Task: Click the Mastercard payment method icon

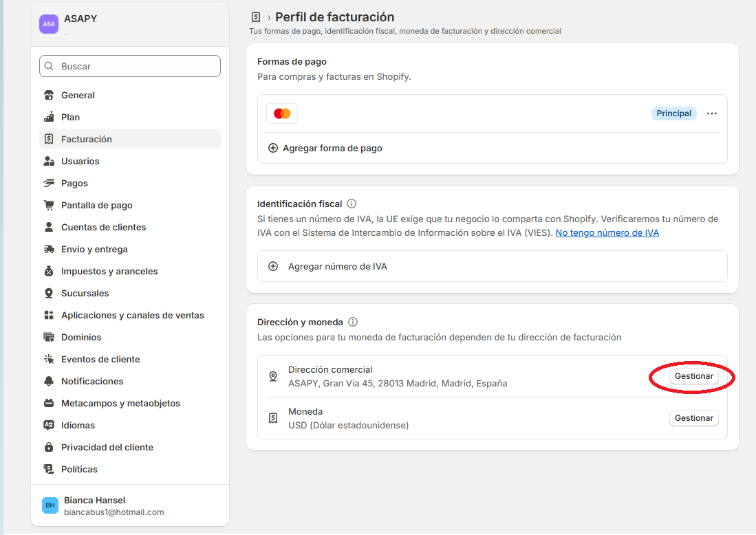Action: [282, 113]
